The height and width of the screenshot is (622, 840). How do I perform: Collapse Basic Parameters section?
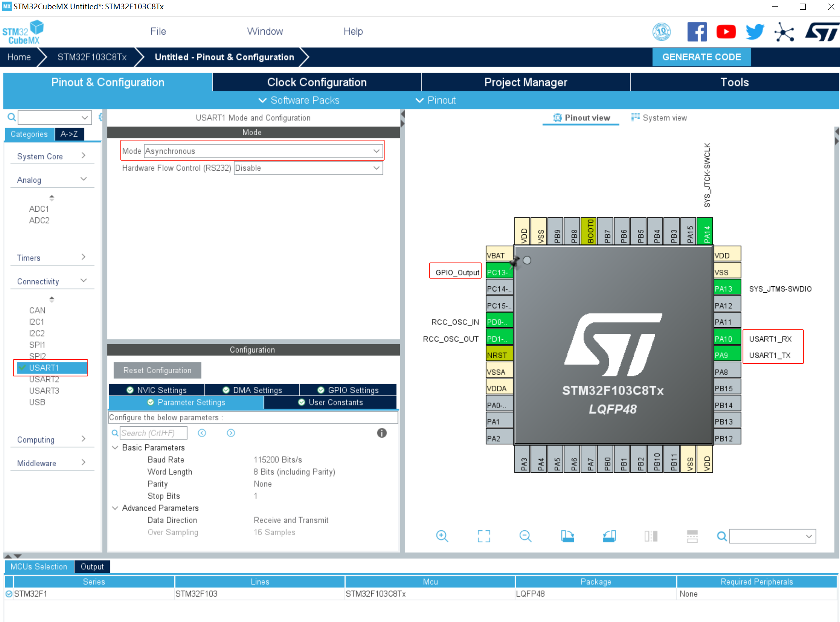[115, 448]
